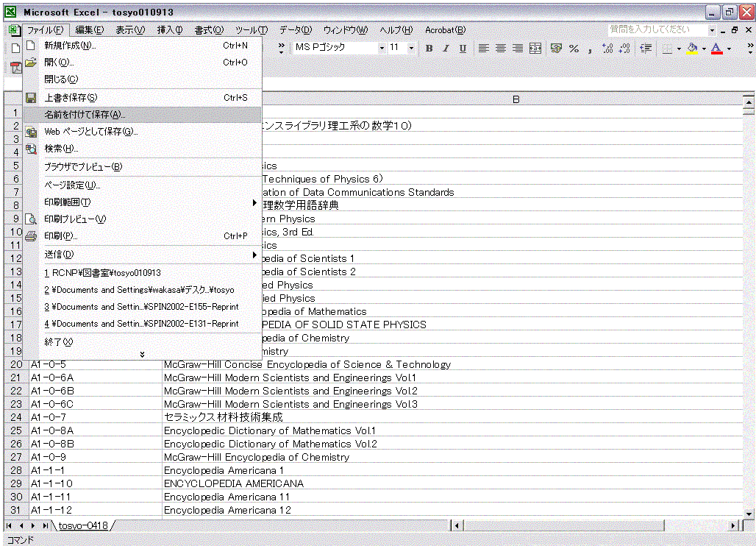Toggle italic formatting
756x546 pixels.
pyautogui.click(x=446, y=49)
